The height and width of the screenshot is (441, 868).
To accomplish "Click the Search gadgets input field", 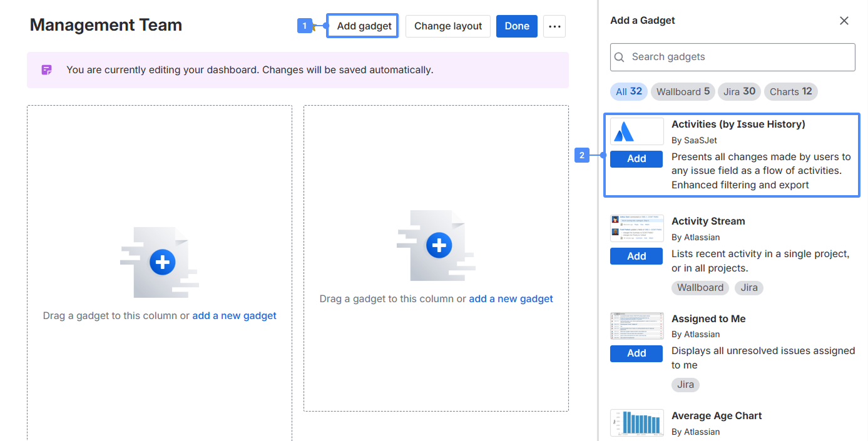I will [x=738, y=57].
